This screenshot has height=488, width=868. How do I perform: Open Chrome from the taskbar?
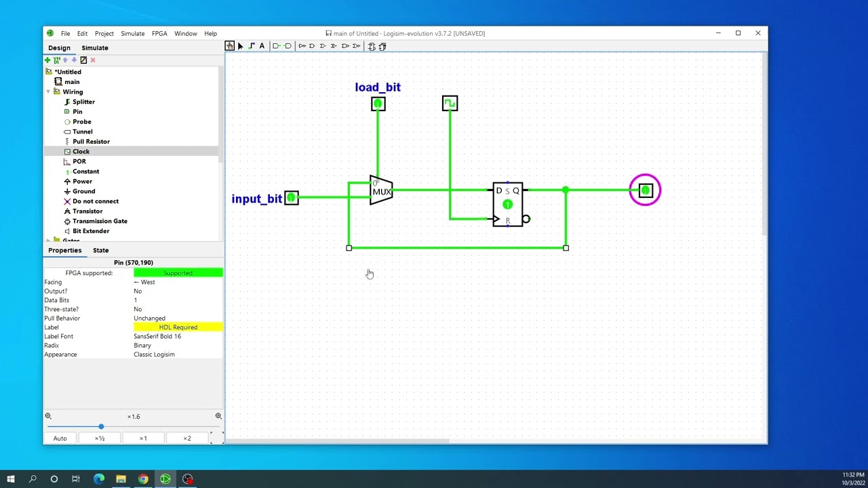(143, 479)
